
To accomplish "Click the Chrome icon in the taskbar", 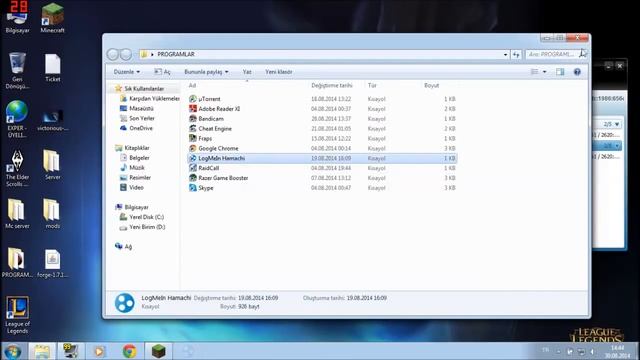I will [x=129, y=351].
